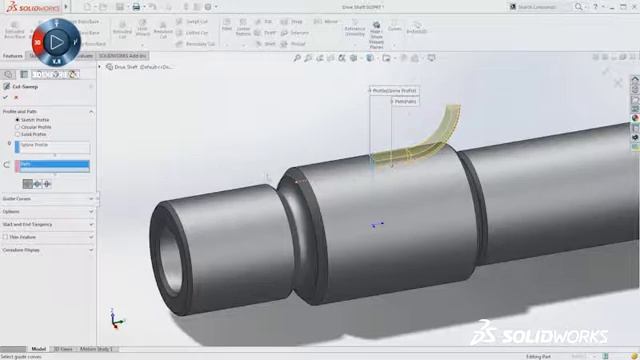The width and height of the screenshot is (640, 360).
Task: Select Sketch Profile radio button
Action: tap(17, 120)
